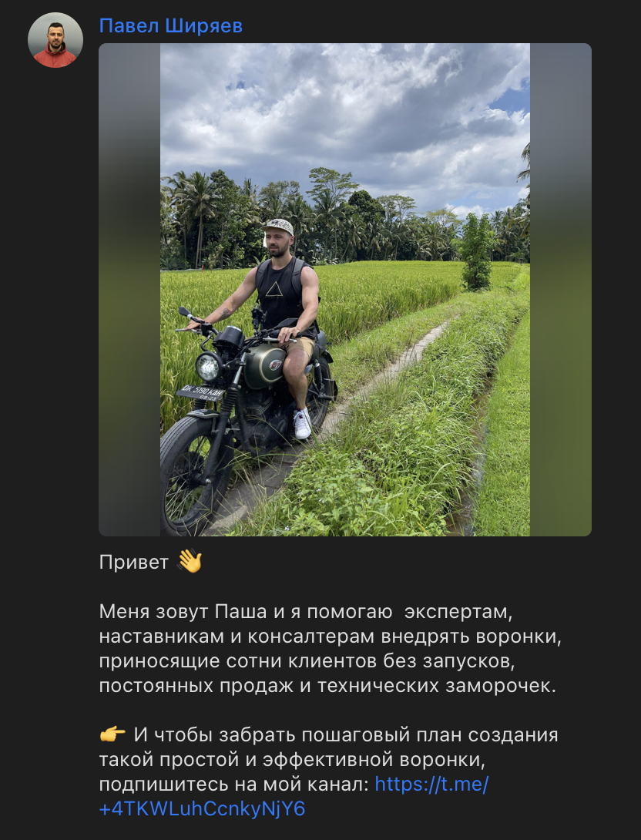641x840 pixels.
Task: Click the sender name Павел Ширяев
Action: tap(171, 25)
